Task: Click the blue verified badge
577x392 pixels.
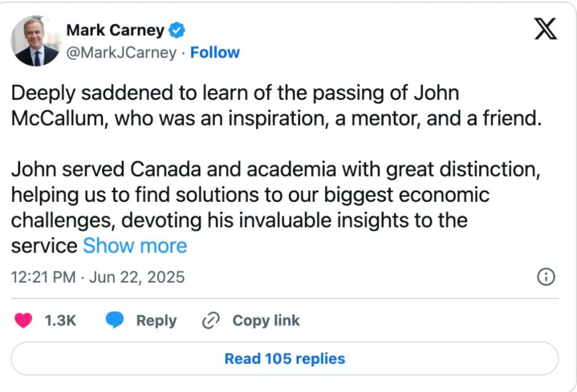Action: 178,30
